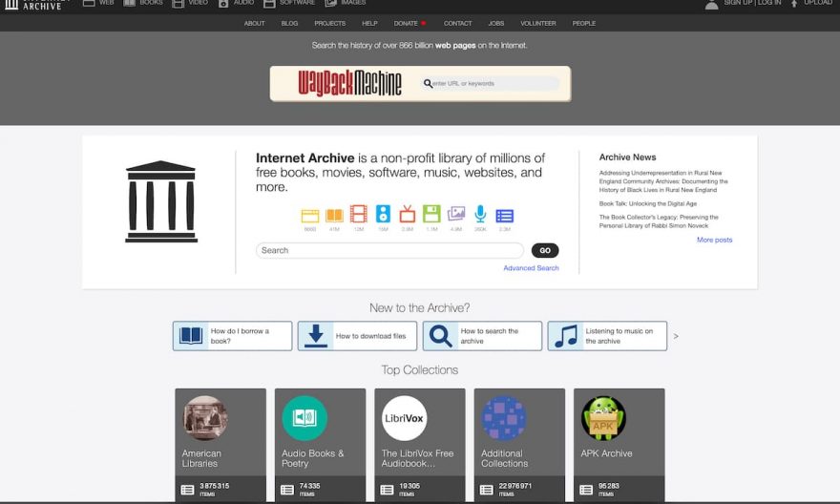The height and width of the screenshot is (504, 840).
Task: Open the orange TV icon
Action: (408, 215)
